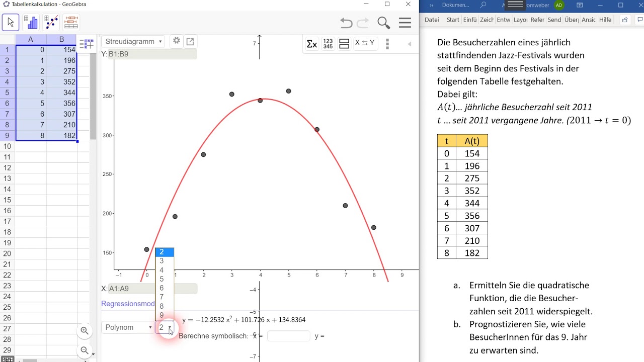Expand Word quick access toolbar chevrons
Viewport: 644px width, 362px height.
pyautogui.click(x=431, y=5)
